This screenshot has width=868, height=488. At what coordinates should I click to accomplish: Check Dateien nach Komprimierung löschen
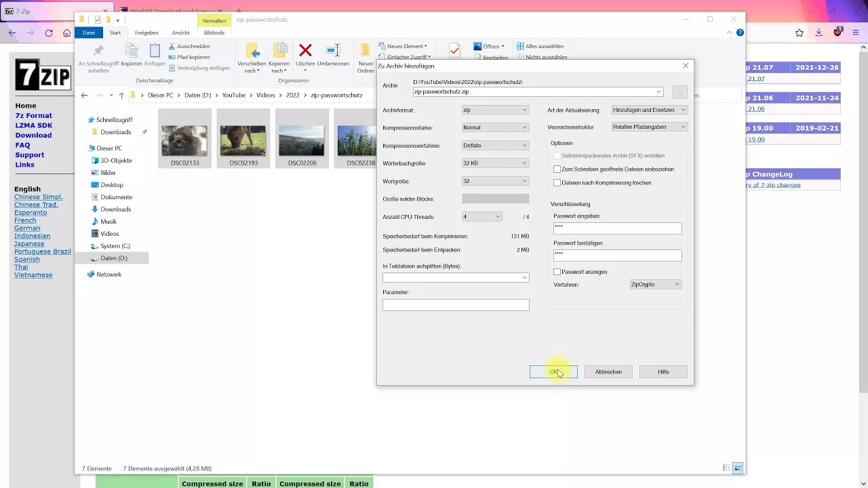[557, 183]
